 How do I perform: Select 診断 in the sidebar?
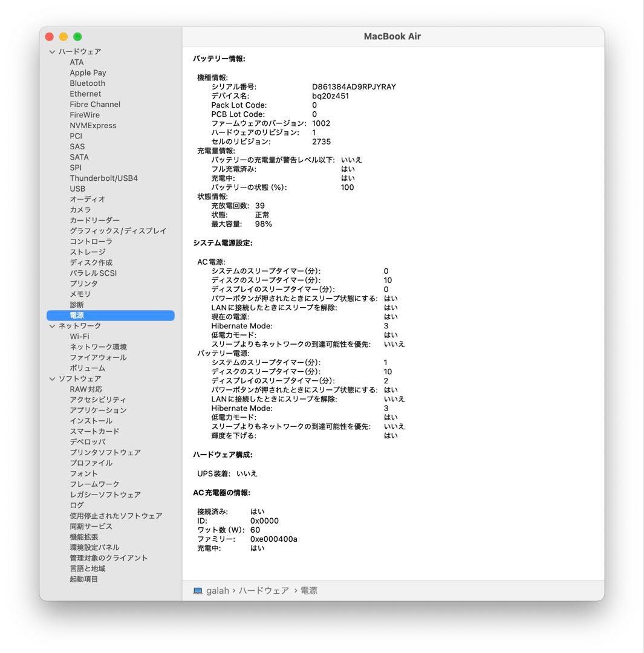tap(77, 305)
